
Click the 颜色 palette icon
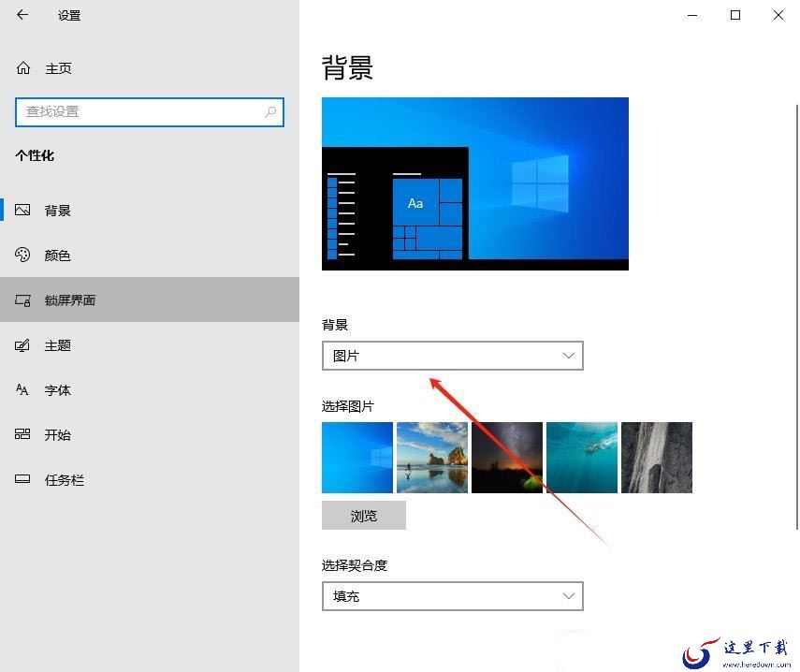click(x=22, y=255)
